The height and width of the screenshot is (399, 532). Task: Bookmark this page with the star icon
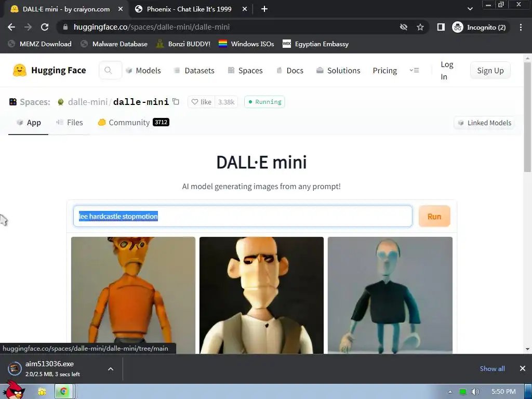point(420,27)
